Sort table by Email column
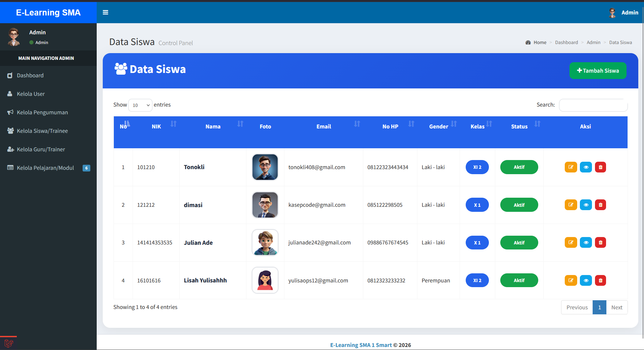 pos(324,126)
